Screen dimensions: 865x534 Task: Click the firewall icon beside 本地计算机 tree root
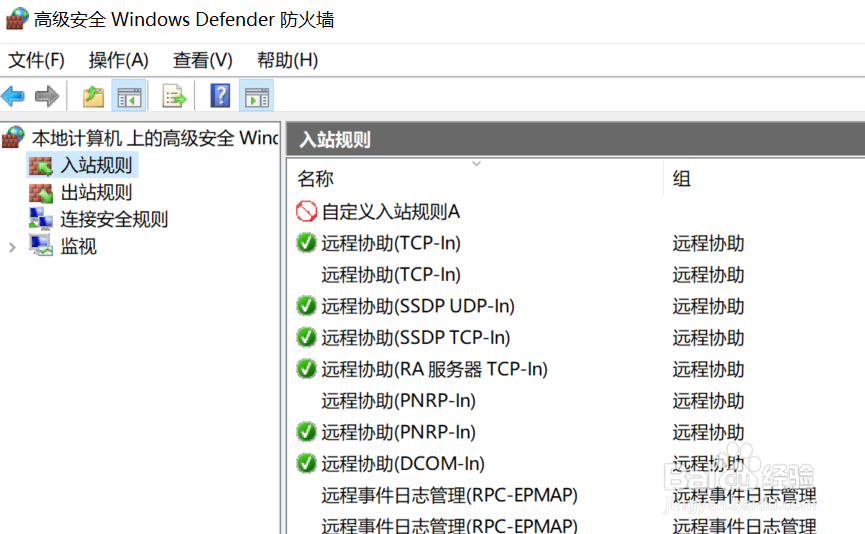point(13,137)
